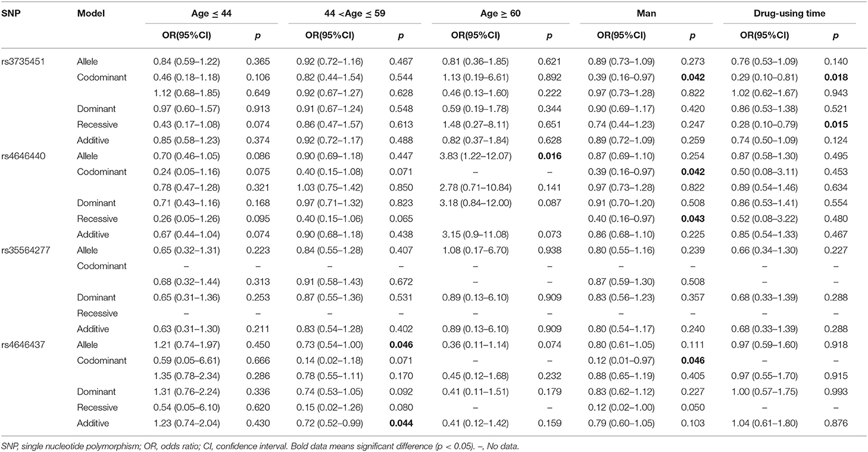Click the p value '0.943'
Image resolution: width=868 pixels, height=452 pixels.
click(836, 93)
